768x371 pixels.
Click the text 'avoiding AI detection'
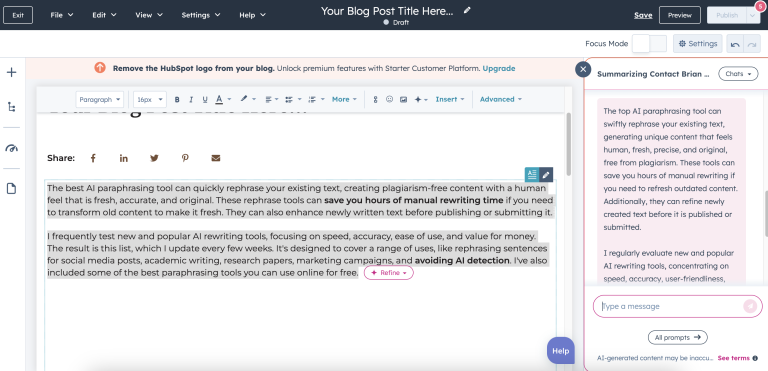tap(462, 261)
